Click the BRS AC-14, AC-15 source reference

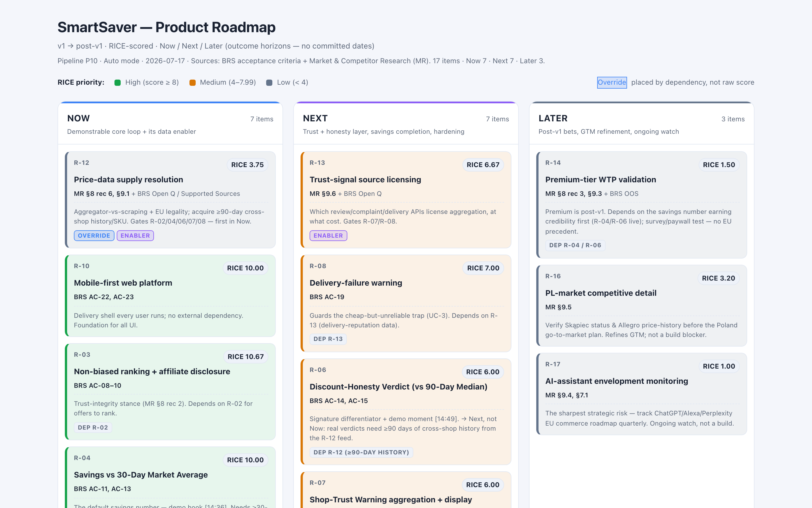coord(339,401)
